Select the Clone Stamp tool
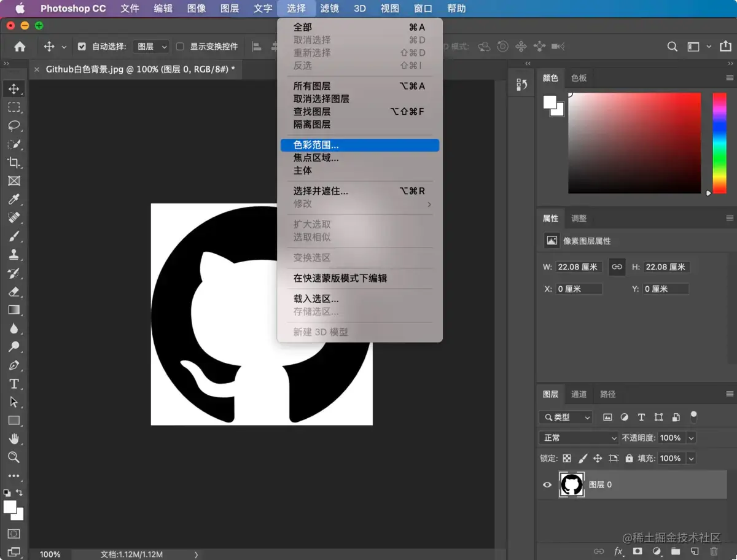737x560 pixels. (14, 255)
